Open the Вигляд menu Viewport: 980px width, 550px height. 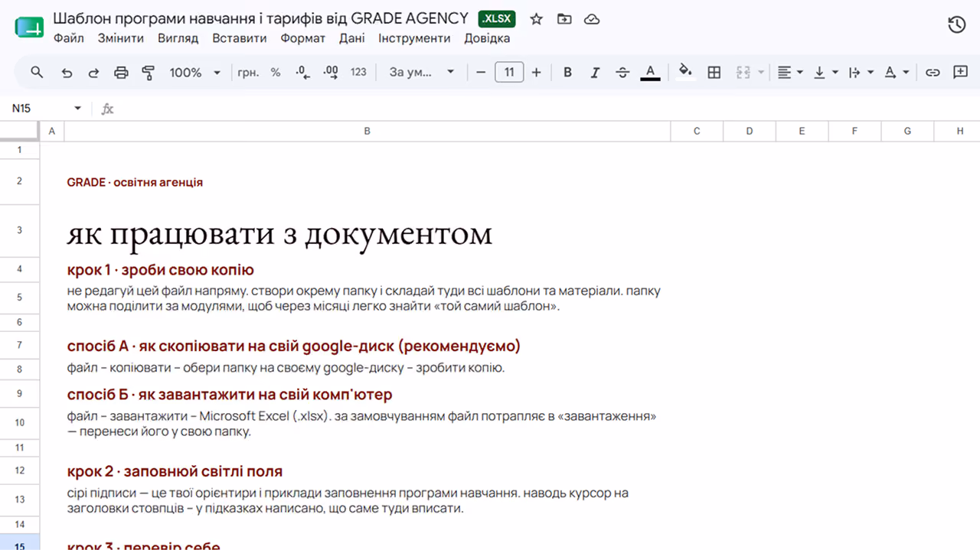[x=178, y=38]
